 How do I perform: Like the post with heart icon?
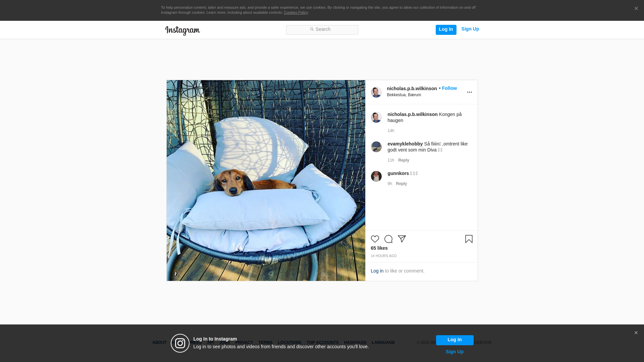375,239
